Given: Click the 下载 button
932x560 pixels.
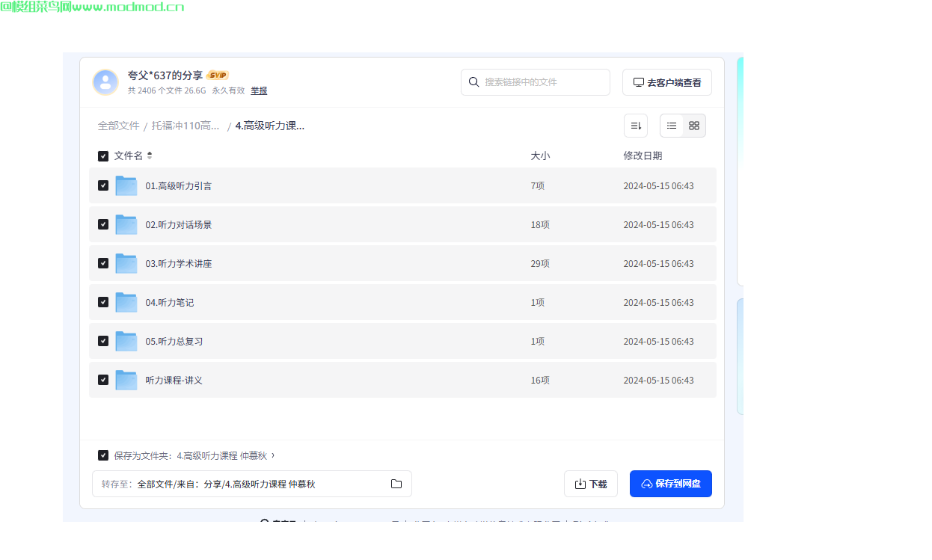Looking at the screenshot, I should click(x=591, y=484).
